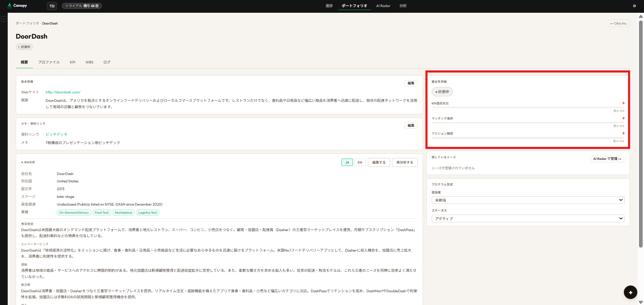Open the WBS tab
This screenshot has width=644, height=305.
[x=89, y=62]
